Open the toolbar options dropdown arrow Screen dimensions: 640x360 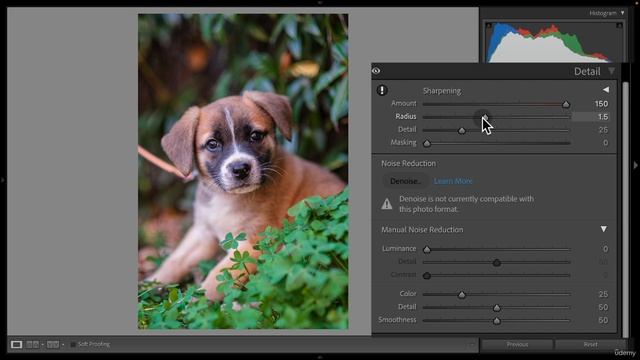coord(471,344)
